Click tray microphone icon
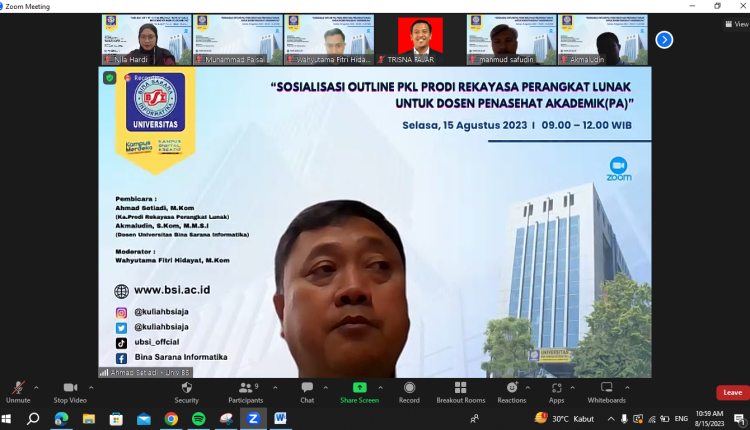750x430 pixels. click(x=625, y=419)
